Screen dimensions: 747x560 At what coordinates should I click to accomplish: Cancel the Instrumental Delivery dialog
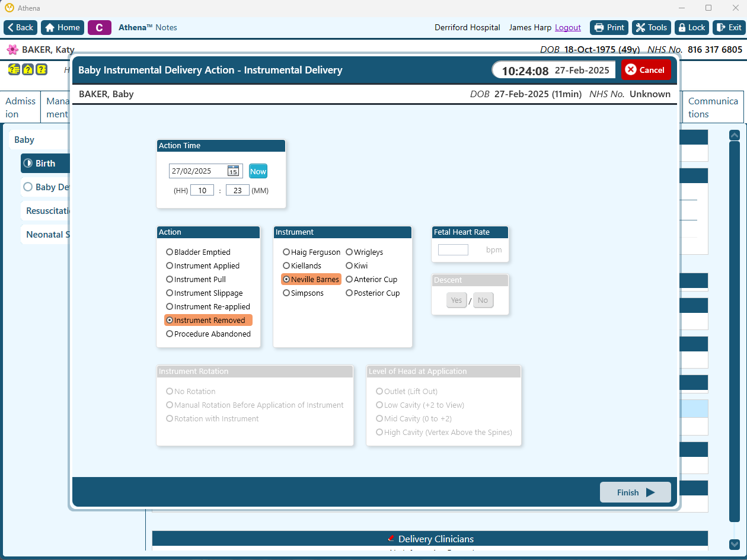(646, 70)
